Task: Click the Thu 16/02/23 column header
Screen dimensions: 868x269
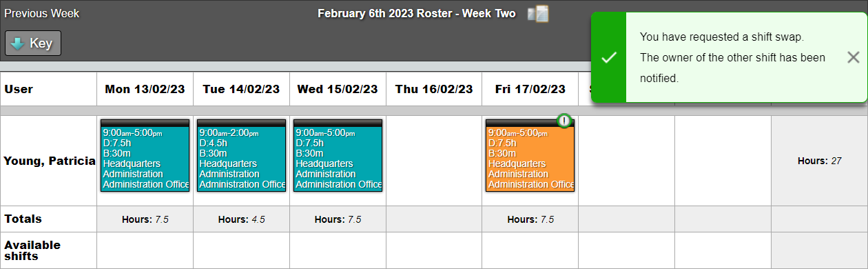Action: click(x=434, y=89)
